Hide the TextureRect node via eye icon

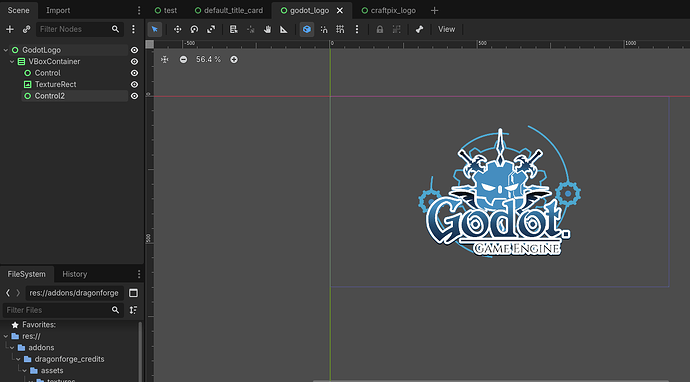135,84
